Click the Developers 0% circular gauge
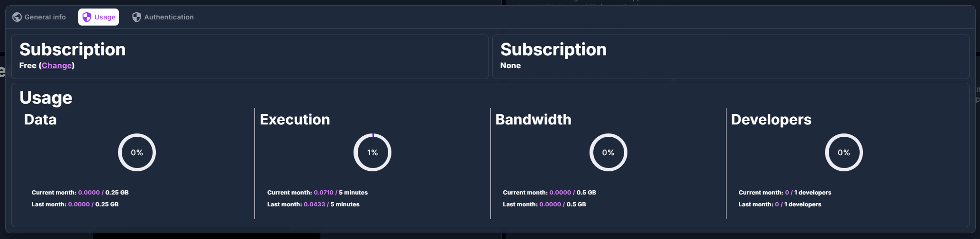This screenshot has width=980, height=239. point(844,152)
